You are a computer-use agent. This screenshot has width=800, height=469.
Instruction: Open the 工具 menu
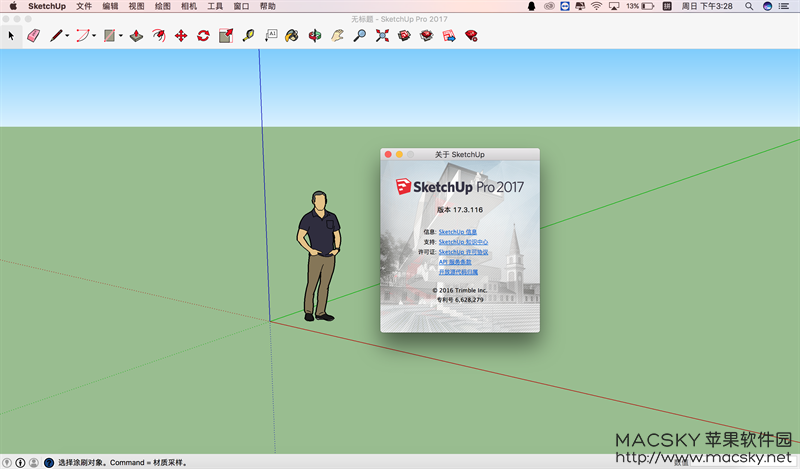(x=215, y=6)
